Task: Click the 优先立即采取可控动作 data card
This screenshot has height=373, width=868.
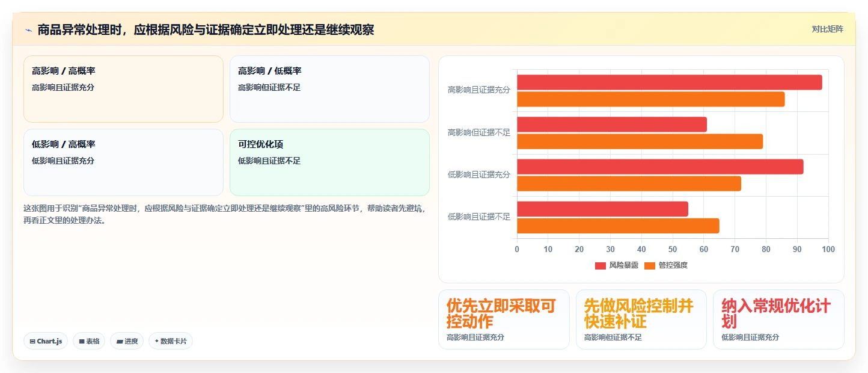Action: (504, 319)
